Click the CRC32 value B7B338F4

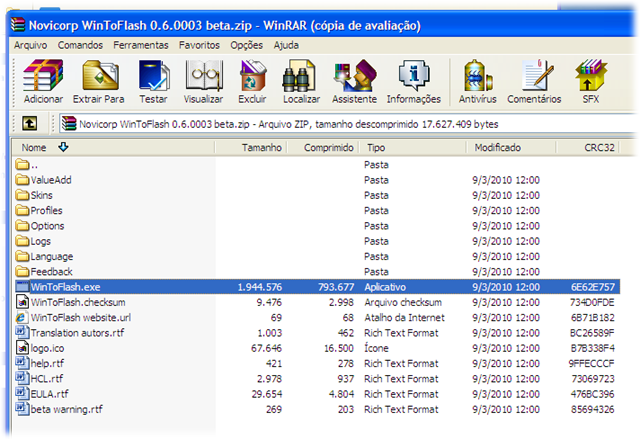point(593,348)
